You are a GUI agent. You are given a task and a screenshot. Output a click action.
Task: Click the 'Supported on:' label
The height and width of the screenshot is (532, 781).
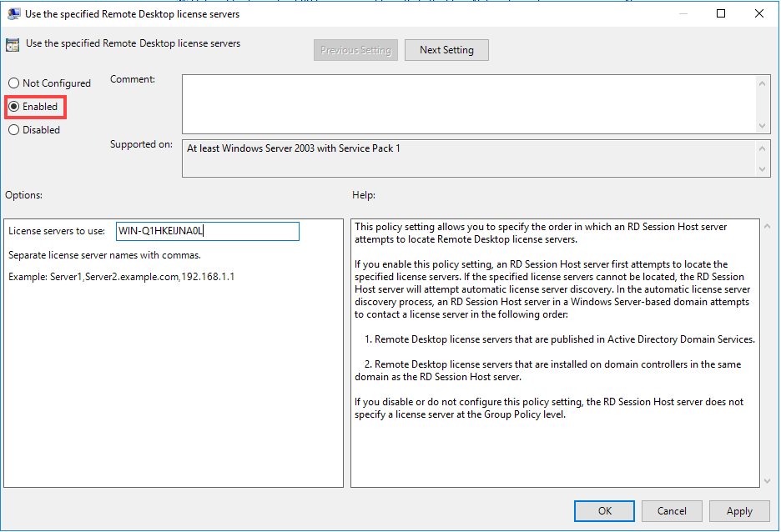[142, 144]
